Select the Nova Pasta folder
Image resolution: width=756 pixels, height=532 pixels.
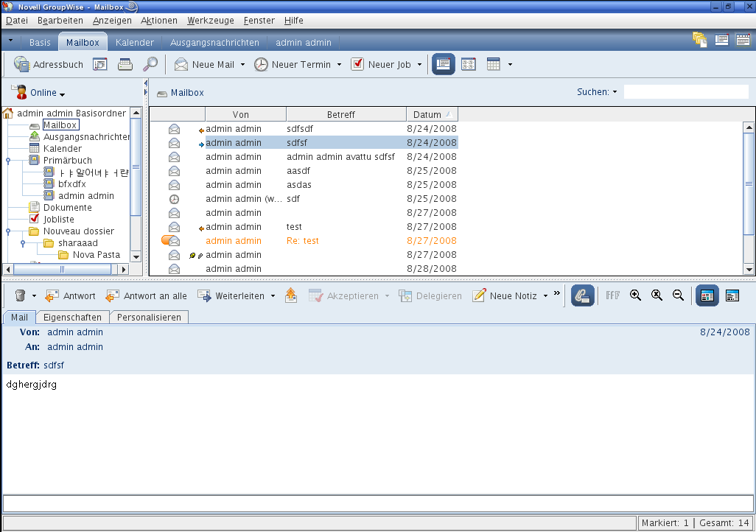(x=96, y=255)
